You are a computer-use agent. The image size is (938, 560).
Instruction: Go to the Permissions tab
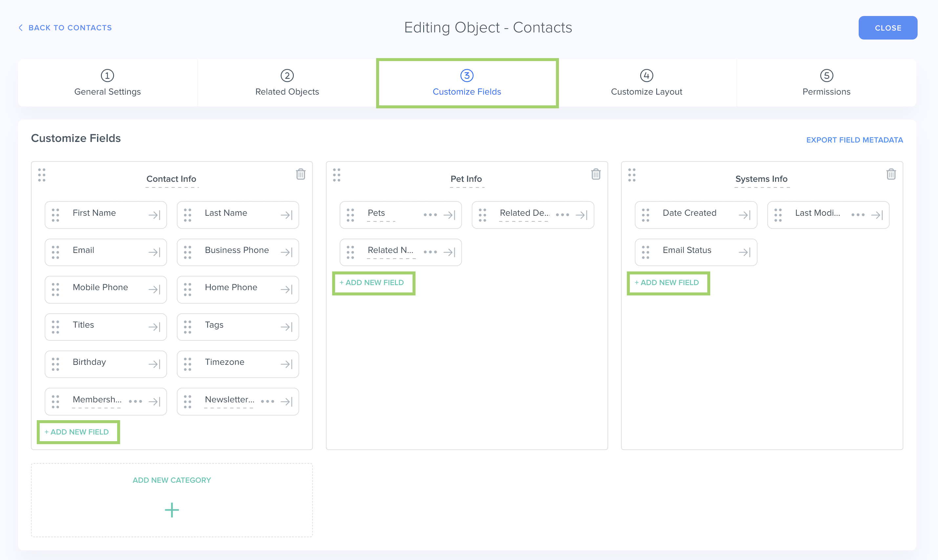826,83
